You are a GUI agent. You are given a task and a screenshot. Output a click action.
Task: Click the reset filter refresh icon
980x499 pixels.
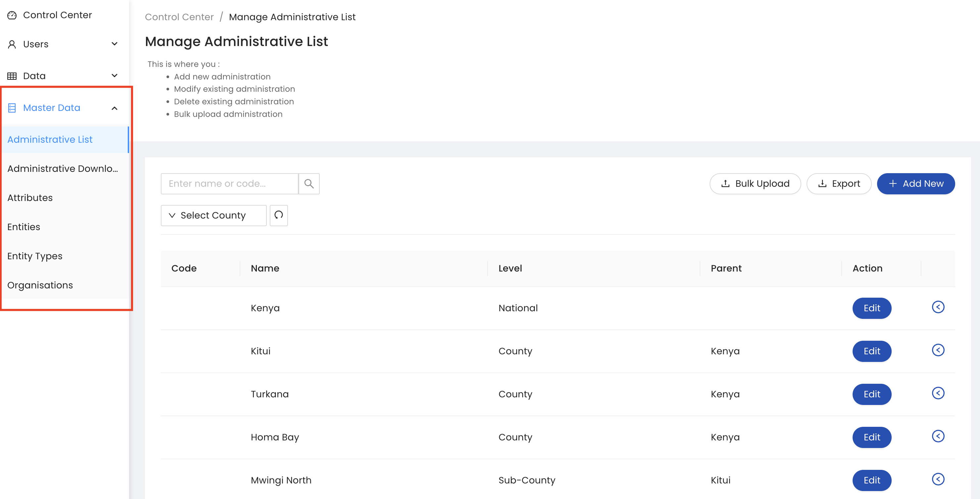tap(278, 216)
